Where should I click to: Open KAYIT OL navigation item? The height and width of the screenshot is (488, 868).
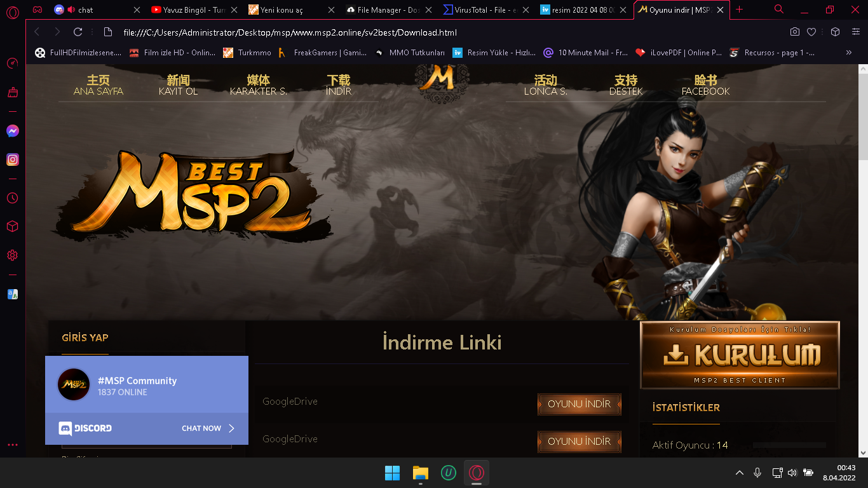coord(179,85)
